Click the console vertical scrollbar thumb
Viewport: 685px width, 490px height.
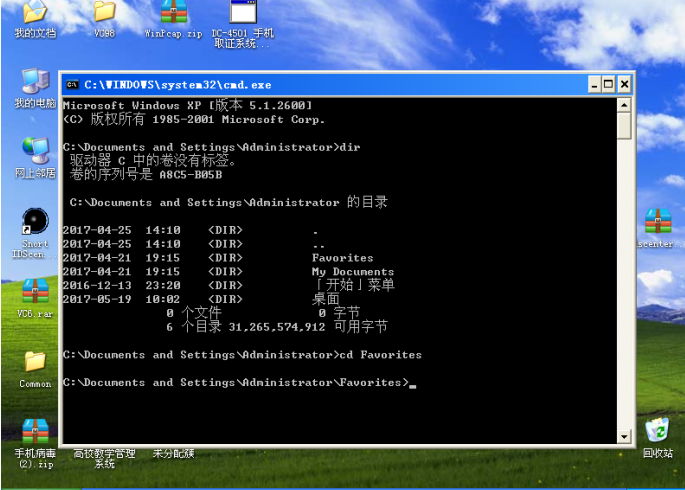tap(624, 126)
